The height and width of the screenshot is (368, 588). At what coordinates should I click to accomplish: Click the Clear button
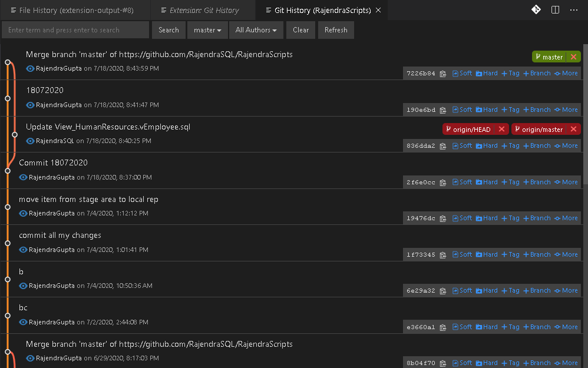300,30
